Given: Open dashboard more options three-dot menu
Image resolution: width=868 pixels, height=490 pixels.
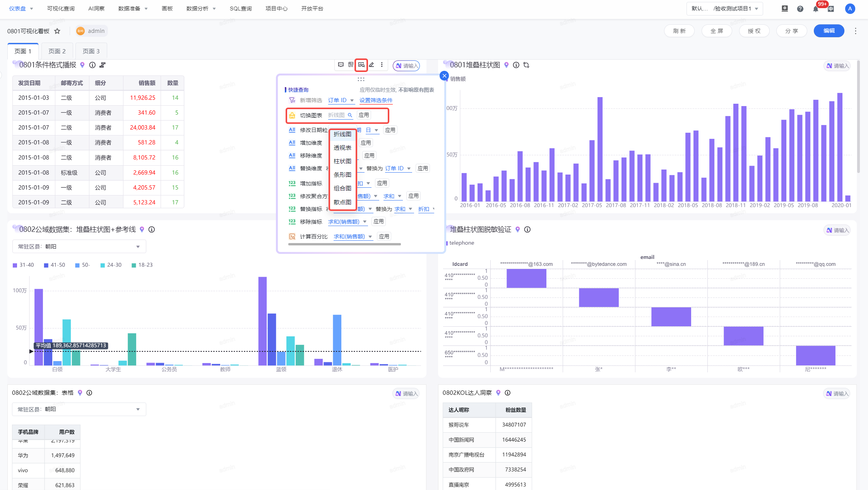Looking at the screenshot, I should (856, 31).
